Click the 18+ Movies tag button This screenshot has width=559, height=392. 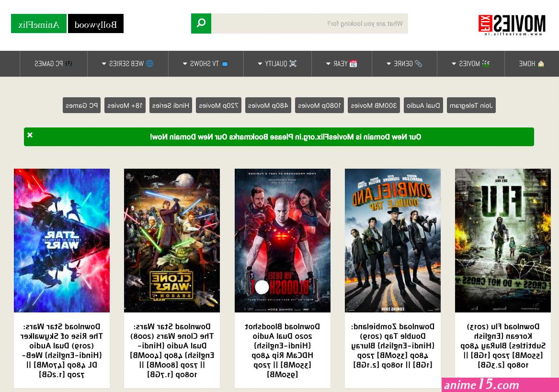tap(125, 105)
